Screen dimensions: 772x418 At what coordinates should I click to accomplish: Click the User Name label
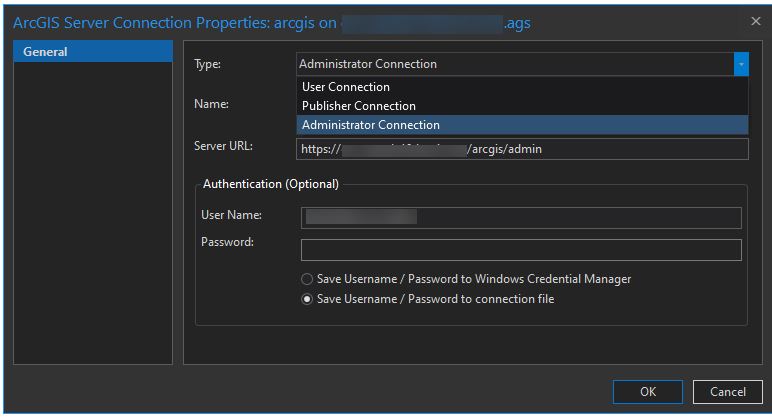coord(231,215)
